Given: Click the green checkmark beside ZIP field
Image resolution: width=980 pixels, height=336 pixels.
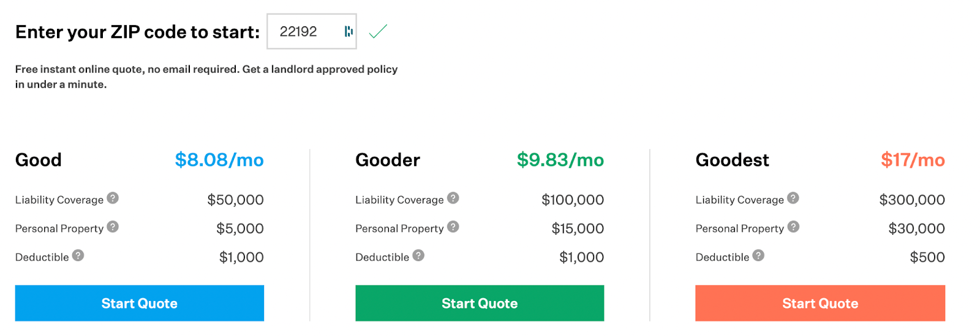Looking at the screenshot, I should (378, 31).
